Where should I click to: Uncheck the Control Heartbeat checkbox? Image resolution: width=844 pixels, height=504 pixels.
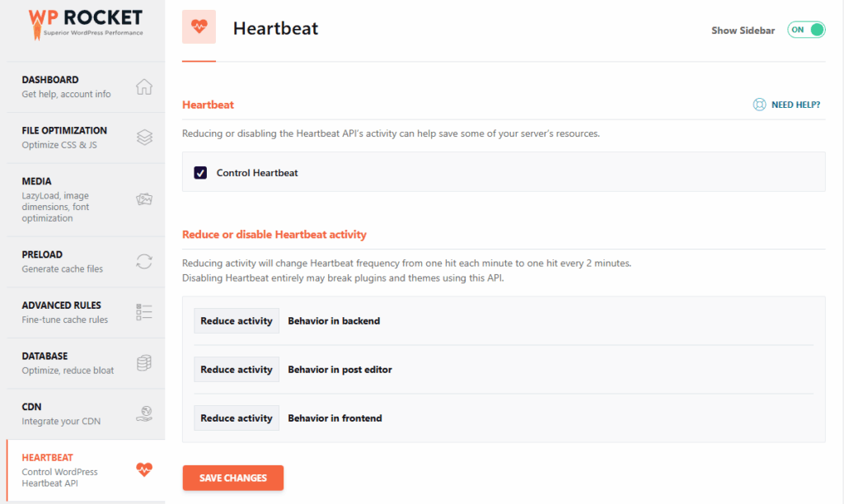pos(200,173)
